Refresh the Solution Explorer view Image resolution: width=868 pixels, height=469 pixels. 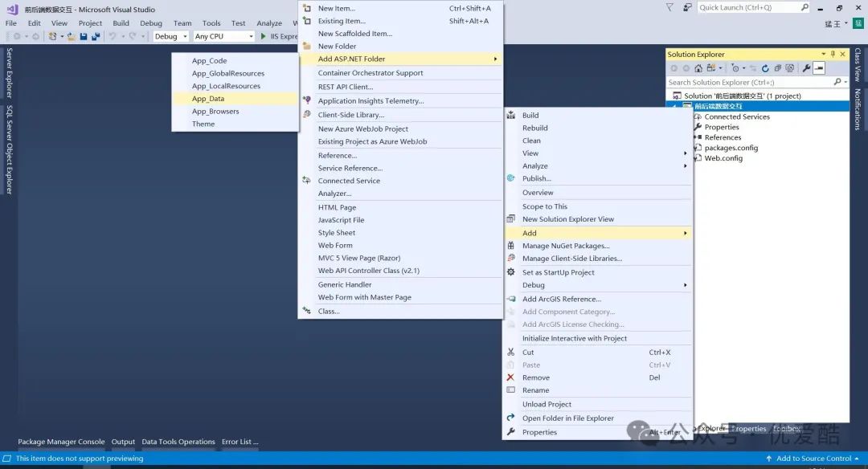click(765, 68)
